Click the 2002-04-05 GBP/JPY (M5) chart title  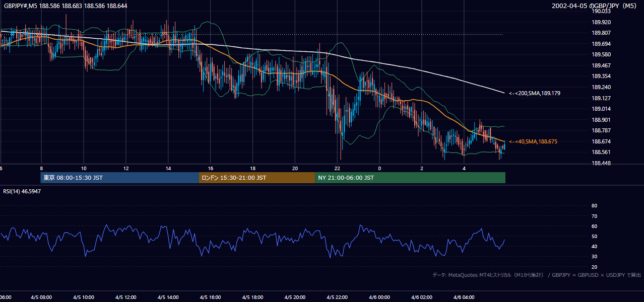tap(595, 6)
